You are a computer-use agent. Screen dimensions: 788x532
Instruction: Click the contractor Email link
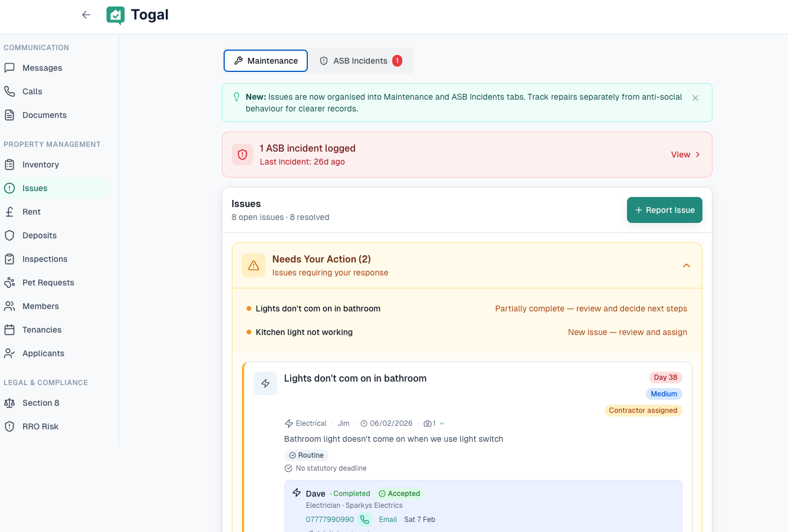click(388, 520)
